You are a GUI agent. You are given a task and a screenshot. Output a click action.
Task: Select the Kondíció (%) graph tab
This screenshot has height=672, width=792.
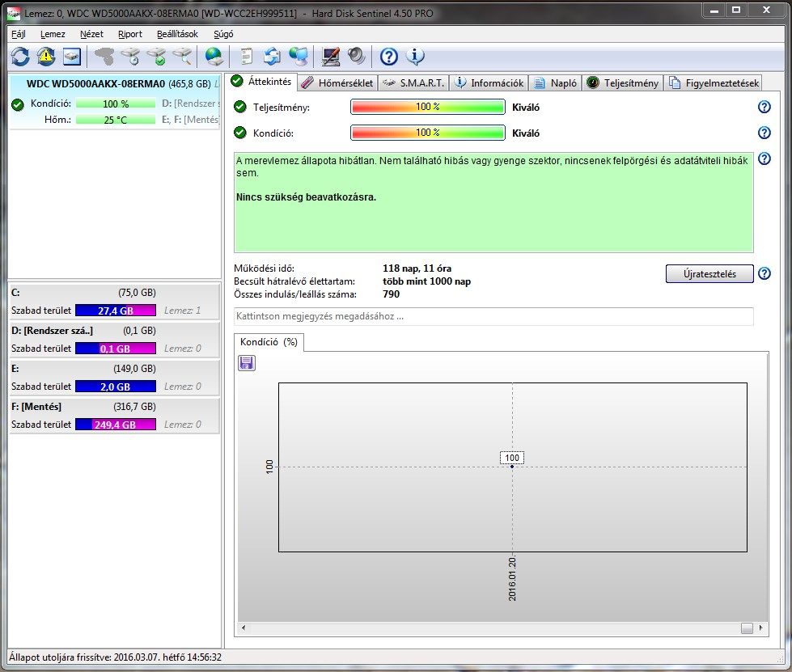[269, 342]
